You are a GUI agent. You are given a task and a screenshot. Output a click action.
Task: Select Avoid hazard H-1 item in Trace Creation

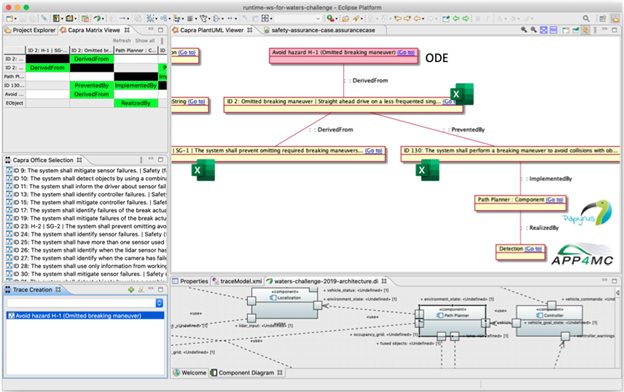(x=85, y=316)
